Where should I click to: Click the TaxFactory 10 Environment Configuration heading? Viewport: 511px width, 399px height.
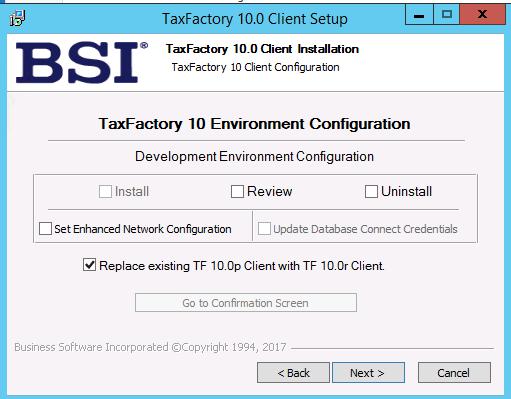[x=254, y=124]
